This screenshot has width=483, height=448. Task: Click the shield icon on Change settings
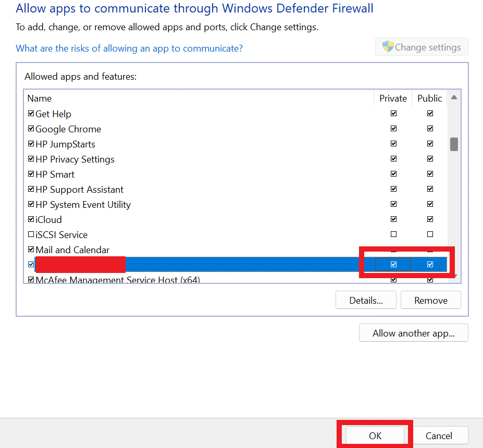388,47
